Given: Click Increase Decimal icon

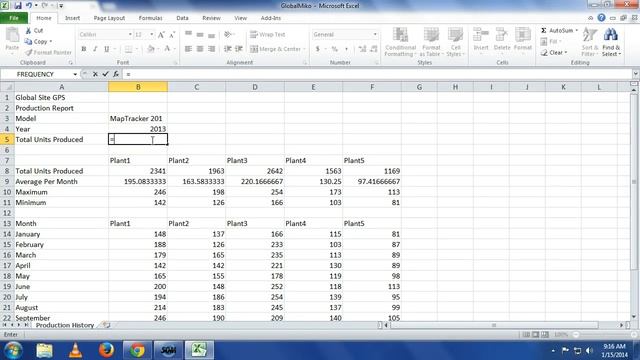Looking at the screenshot, I should [x=362, y=49].
